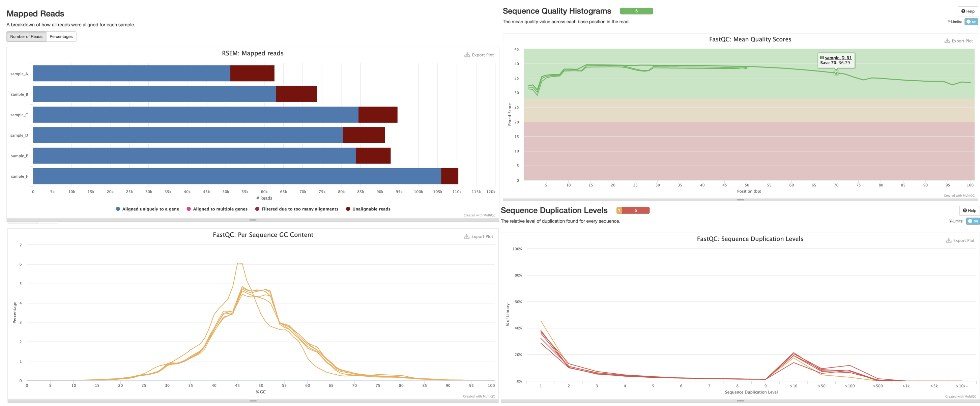Screen dimensions: 980x406
Task: Open Help for Sequence Duplication Levels
Action: tap(969, 210)
